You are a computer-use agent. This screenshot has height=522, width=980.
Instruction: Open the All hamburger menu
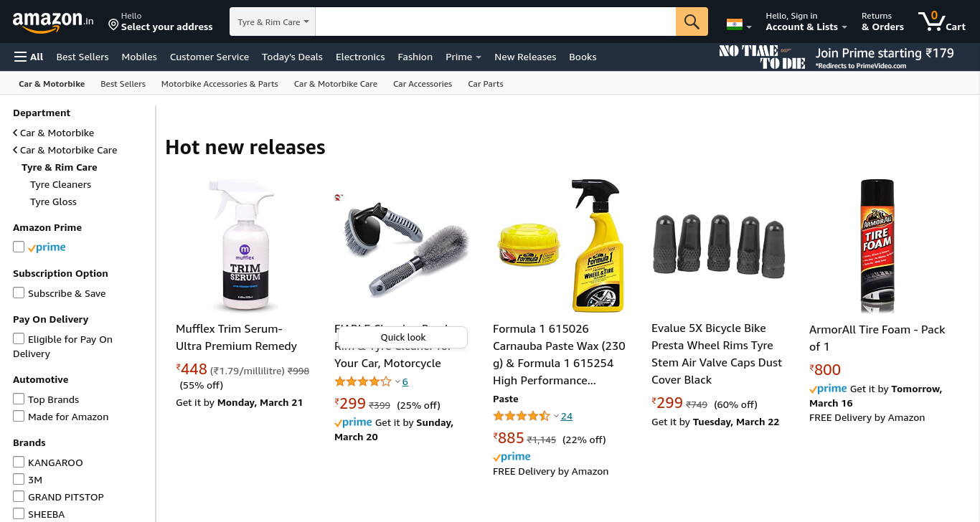tap(29, 57)
